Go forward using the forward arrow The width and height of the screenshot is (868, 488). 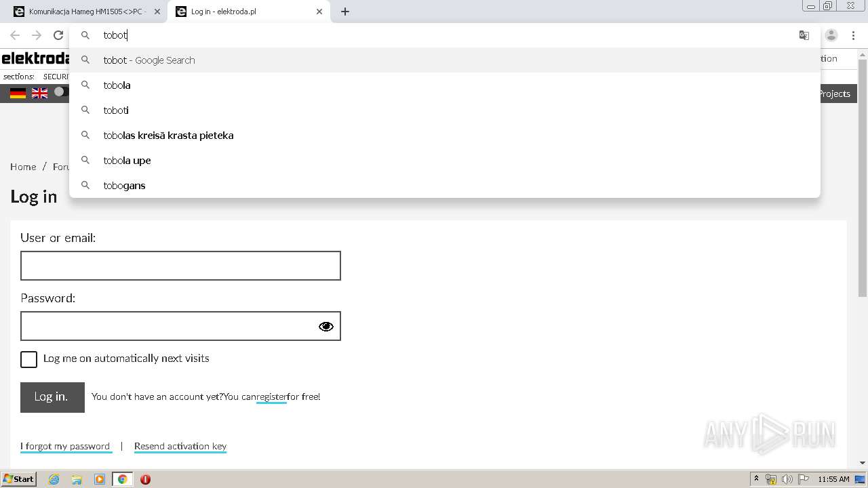click(x=37, y=35)
